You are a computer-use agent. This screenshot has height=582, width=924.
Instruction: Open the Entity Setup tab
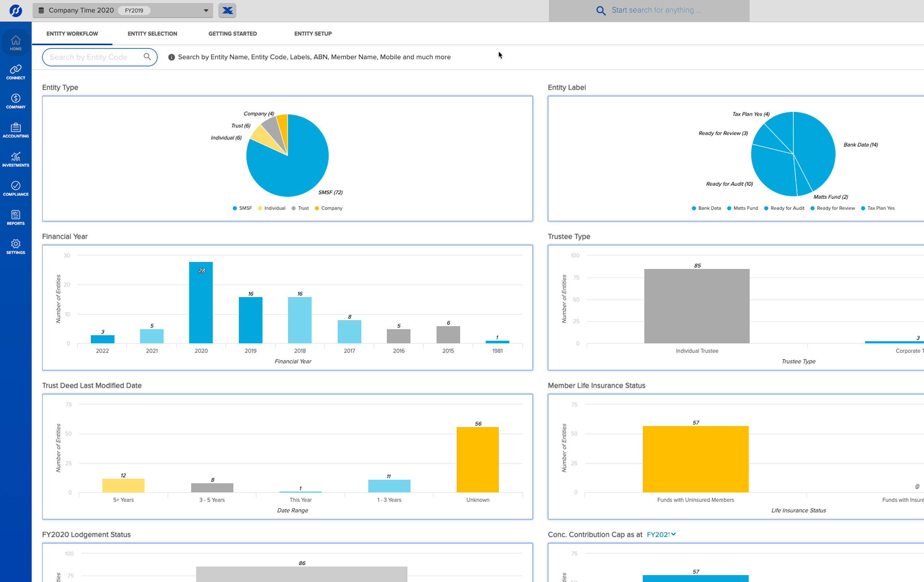313,34
